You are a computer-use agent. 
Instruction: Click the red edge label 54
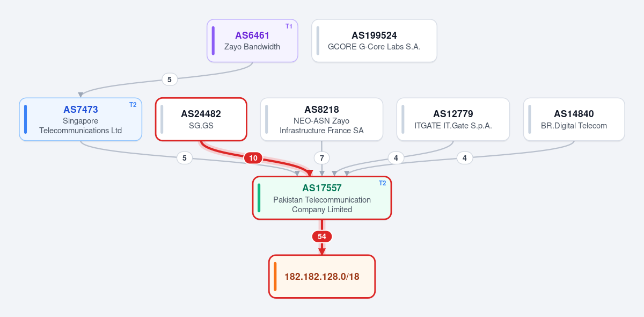321,236
